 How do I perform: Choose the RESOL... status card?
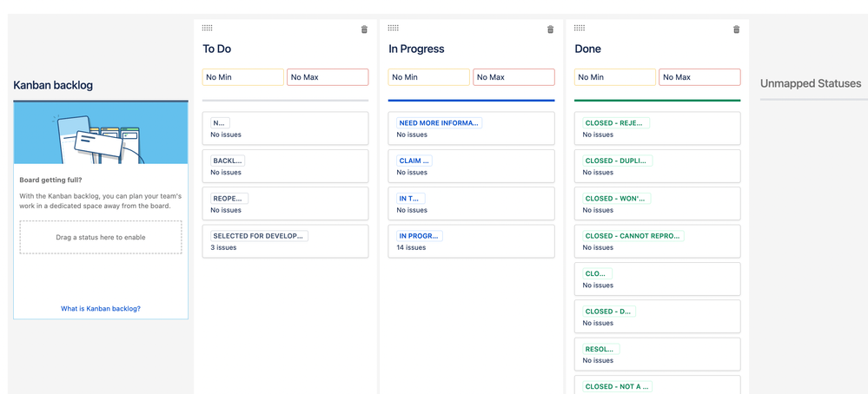pyautogui.click(x=657, y=354)
